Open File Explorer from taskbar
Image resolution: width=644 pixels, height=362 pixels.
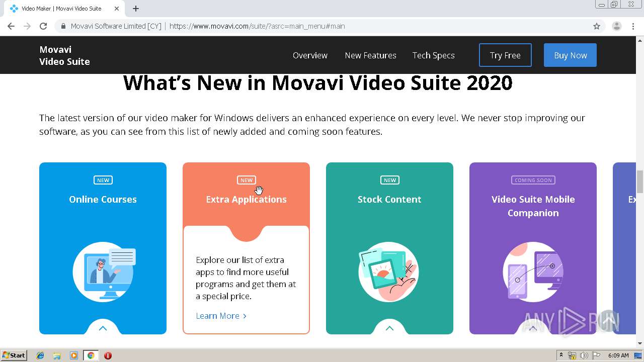pyautogui.click(x=57, y=355)
